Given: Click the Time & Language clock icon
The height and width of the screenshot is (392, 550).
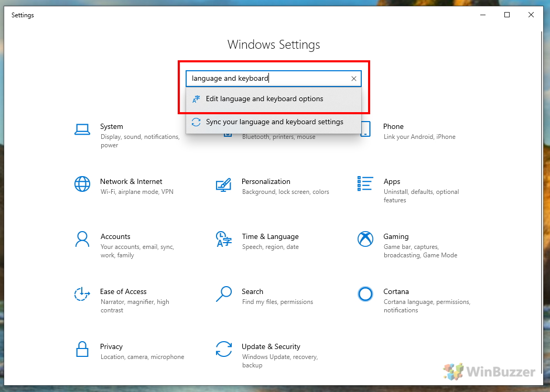Looking at the screenshot, I should click(224, 239).
